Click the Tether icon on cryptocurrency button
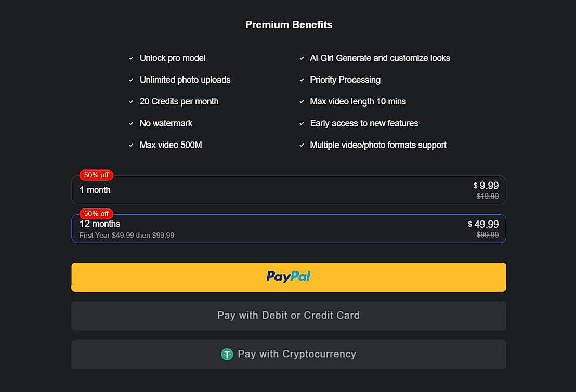 tap(227, 354)
